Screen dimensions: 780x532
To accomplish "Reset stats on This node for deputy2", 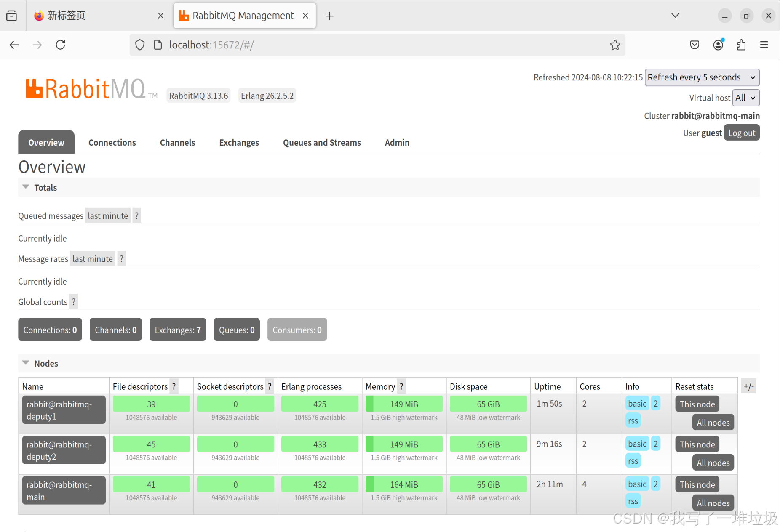I will pos(697,444).
